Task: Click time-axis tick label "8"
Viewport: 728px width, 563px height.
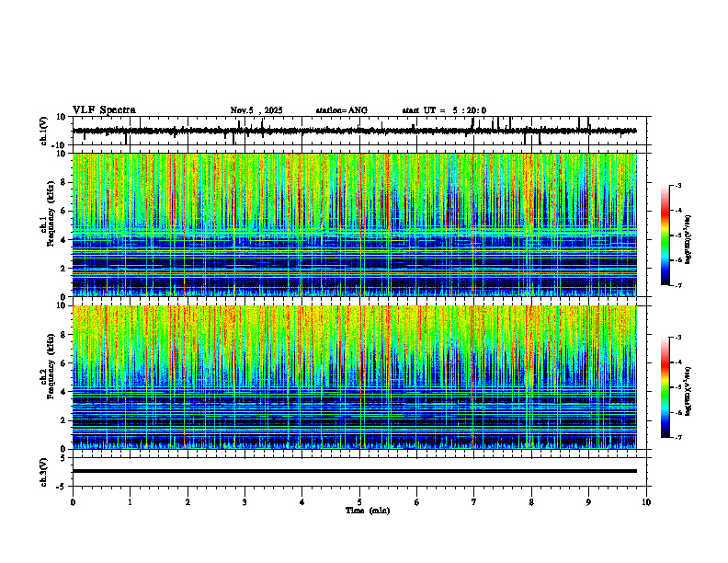Action: [531, 502]
